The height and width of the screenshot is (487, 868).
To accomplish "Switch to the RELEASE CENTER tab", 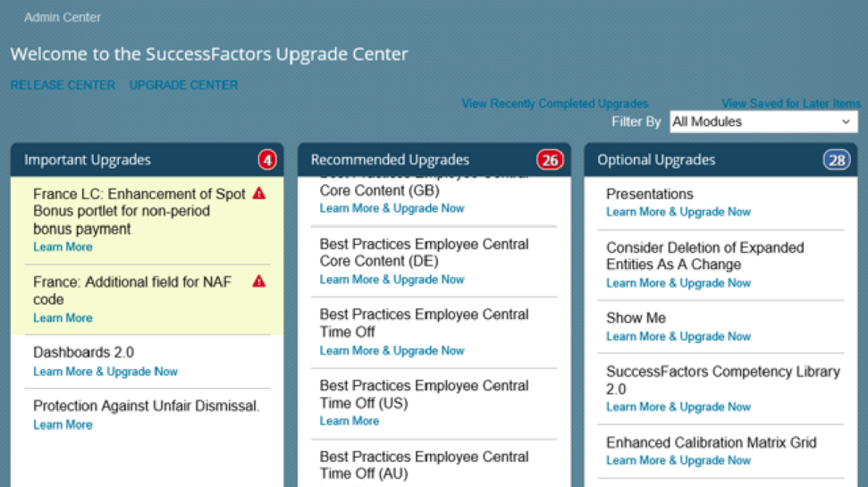I will (63, 85).
